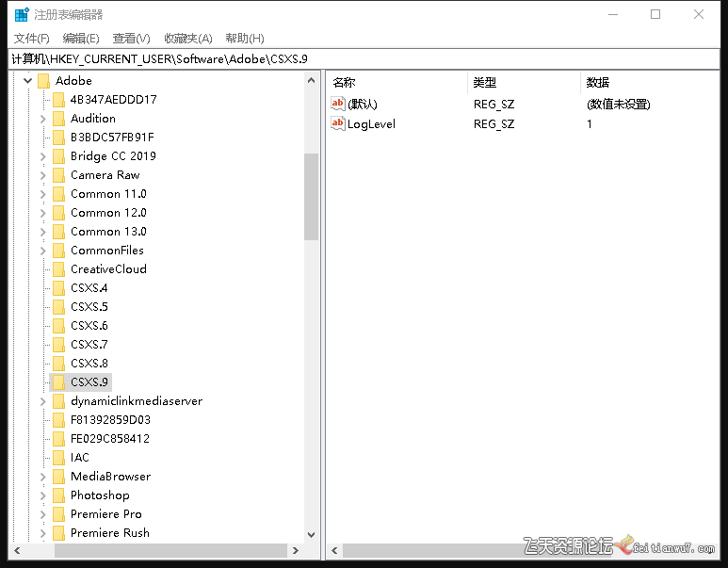Expand the Audition key

43,119
